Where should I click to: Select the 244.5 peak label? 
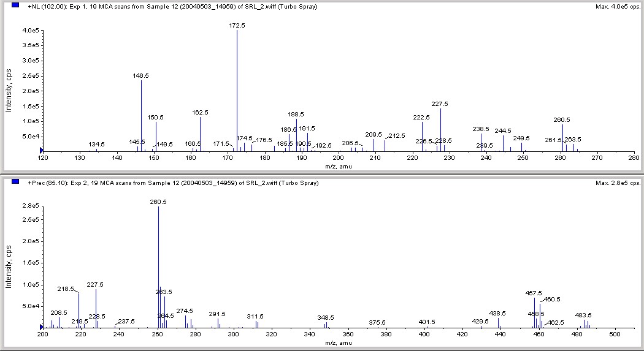pos(503,131)
